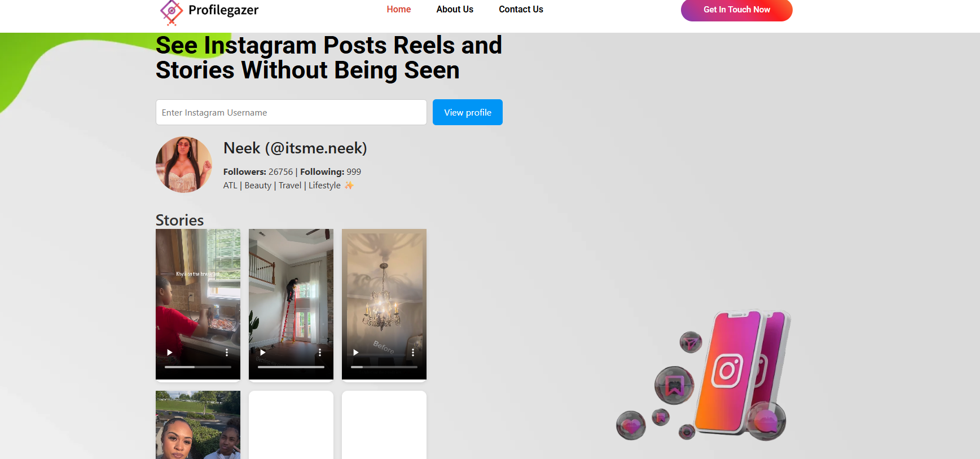Image resolution: width=980 pixels, height=459 pixels.
Task: Click the Profilegazer logo icon
Action: 172,12
